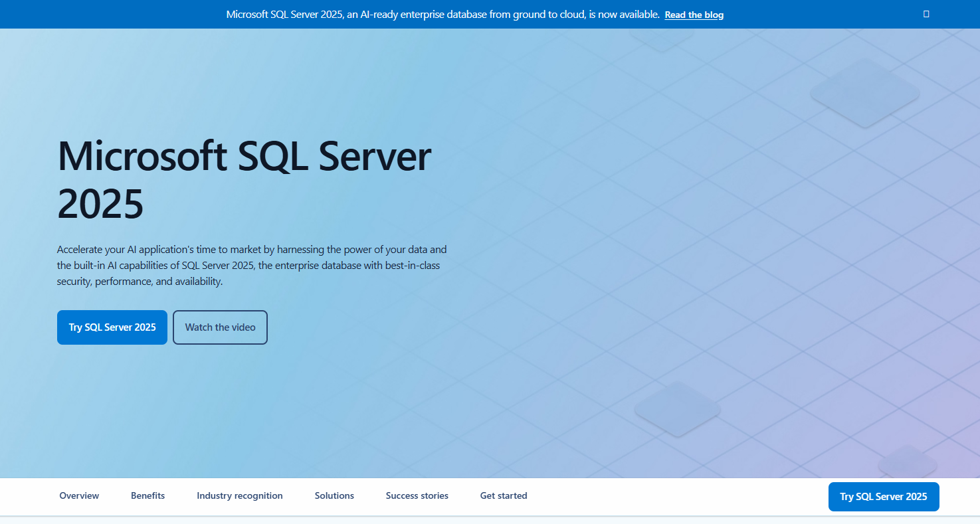View the Success stories section
This screenshot has width=980, height=524.
(417, 496)
